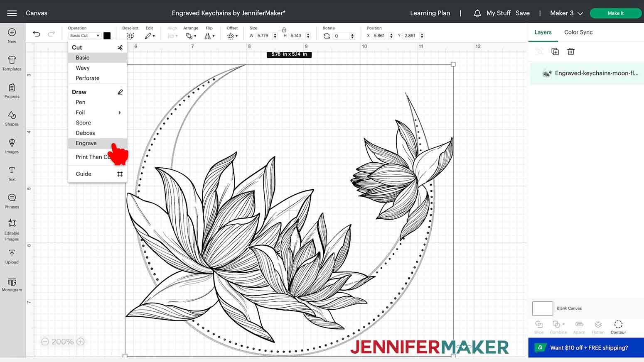Select Pen draw operation

click(98, 102)
